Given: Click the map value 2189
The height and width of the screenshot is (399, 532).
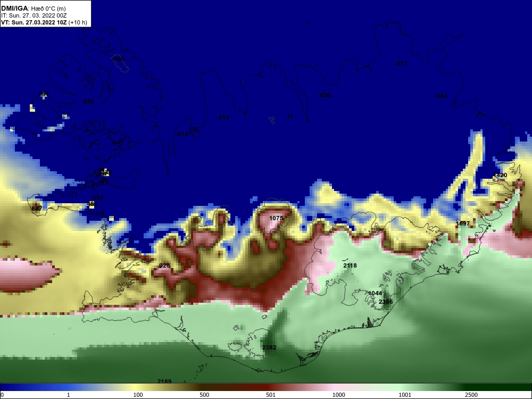Looking at the screenshot, I should point(164,381).
